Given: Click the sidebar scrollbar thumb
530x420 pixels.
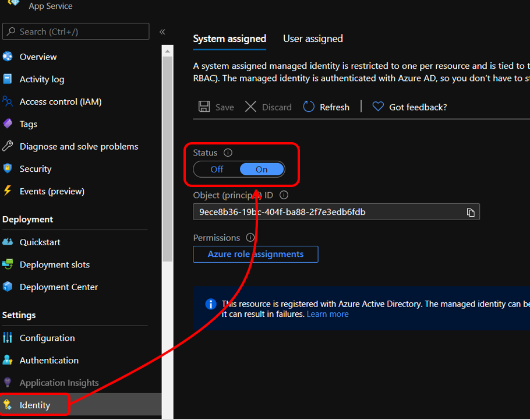Looking at the screenshot, I should click(167, 159).
